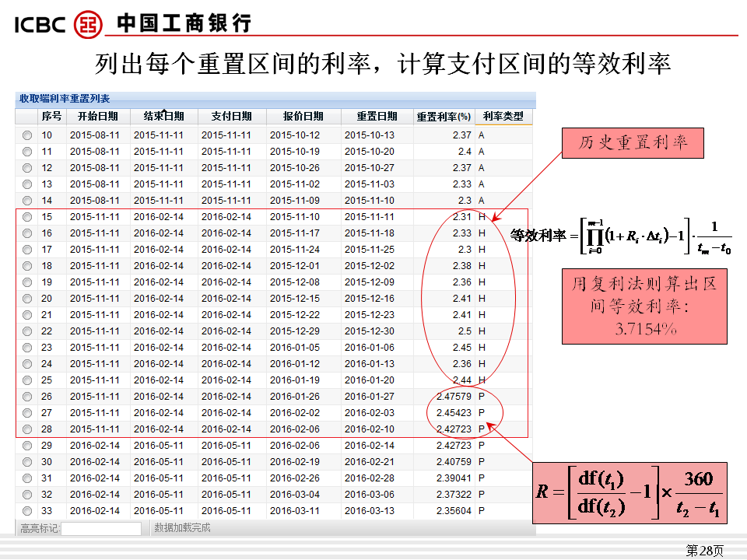Click the 历史重置利率 callout box
747x560 pixels.
(x=632, y=143)
